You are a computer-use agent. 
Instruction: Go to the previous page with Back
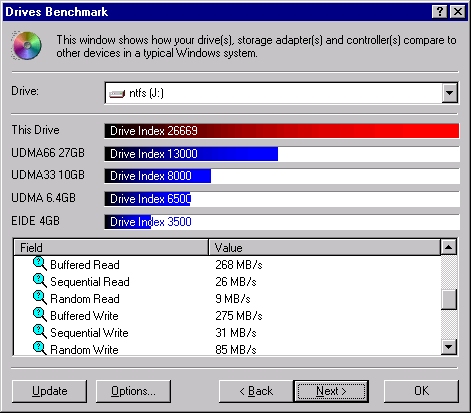click(256, 391)
